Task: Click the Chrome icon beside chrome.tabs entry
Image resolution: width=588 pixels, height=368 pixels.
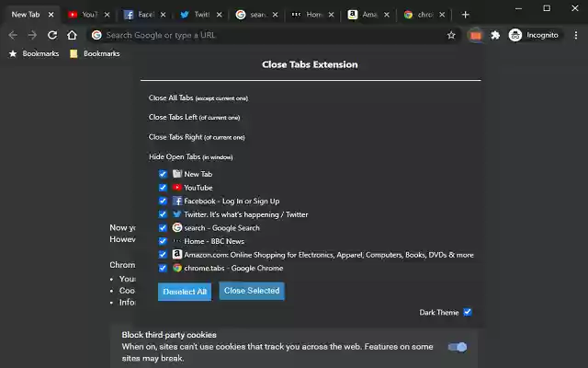Action: coord(177,268)
